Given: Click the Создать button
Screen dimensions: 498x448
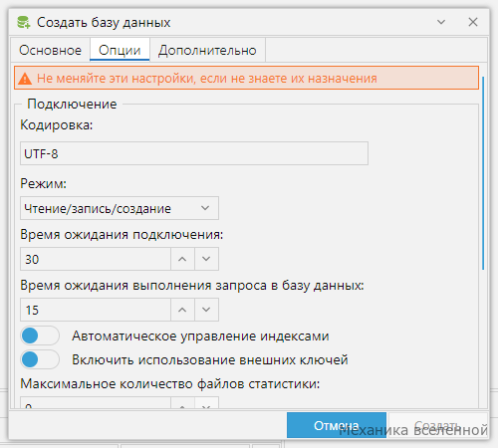Looking at the screenshot, I should (x=437, y=425).
